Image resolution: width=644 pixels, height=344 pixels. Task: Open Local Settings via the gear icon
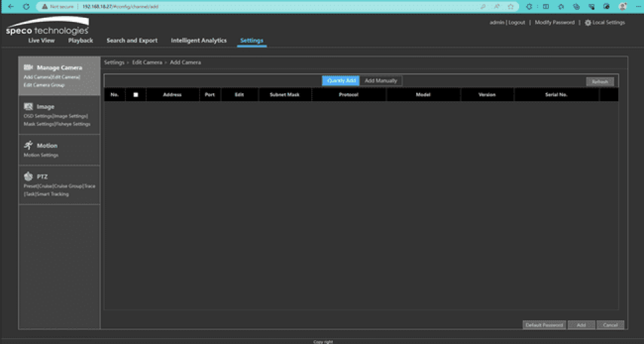587,22
